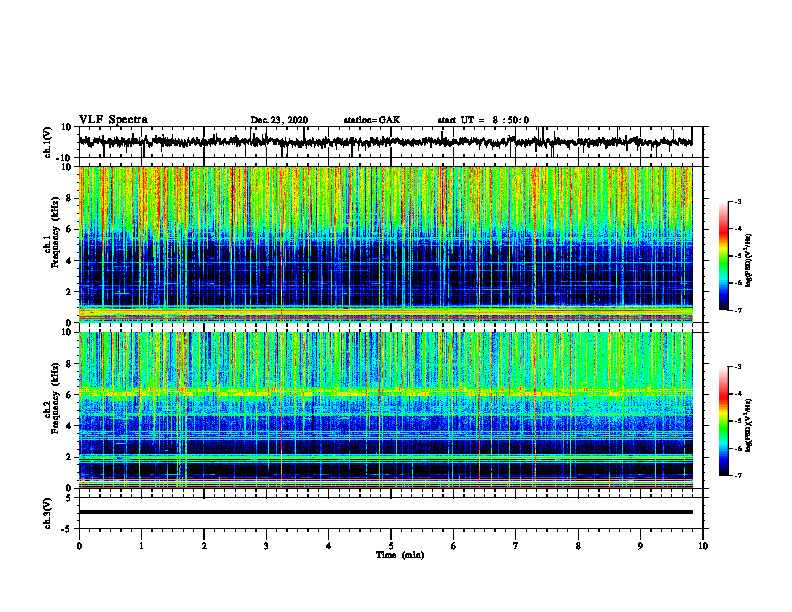Click the "4" tick on the time axis

tap(329, 546)
